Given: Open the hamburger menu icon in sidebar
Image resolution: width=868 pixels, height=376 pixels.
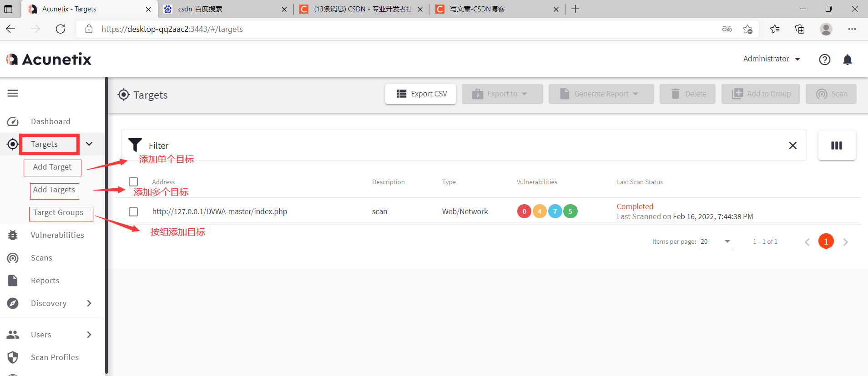Looking at the screenshot, I should [13, 93].
